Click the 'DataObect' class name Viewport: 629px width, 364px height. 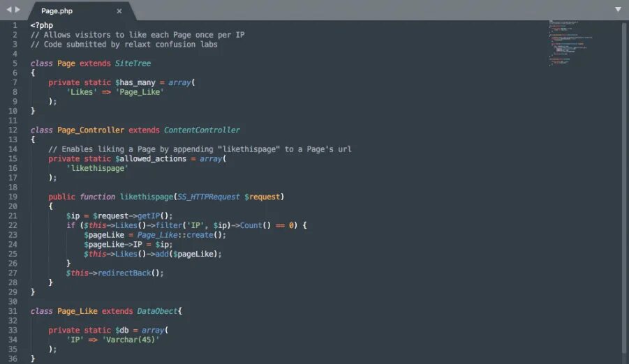click(157, 311)
